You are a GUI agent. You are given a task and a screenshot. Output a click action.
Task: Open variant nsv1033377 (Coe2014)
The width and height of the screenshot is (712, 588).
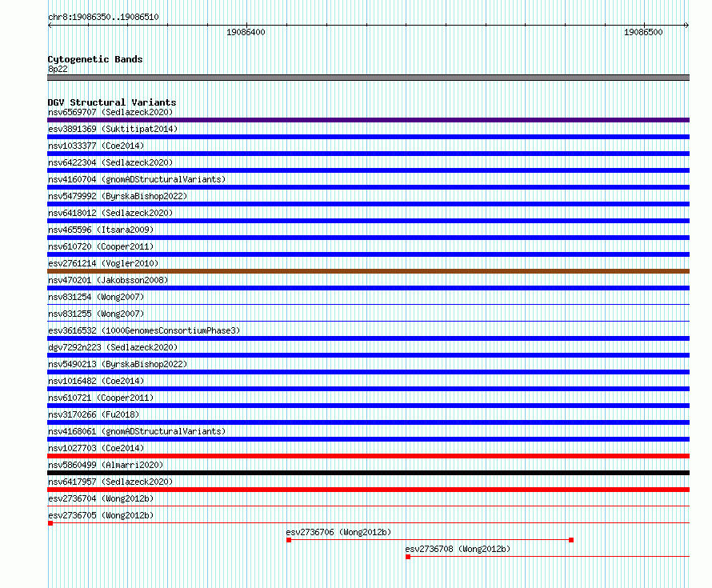[x=96, y=146]
